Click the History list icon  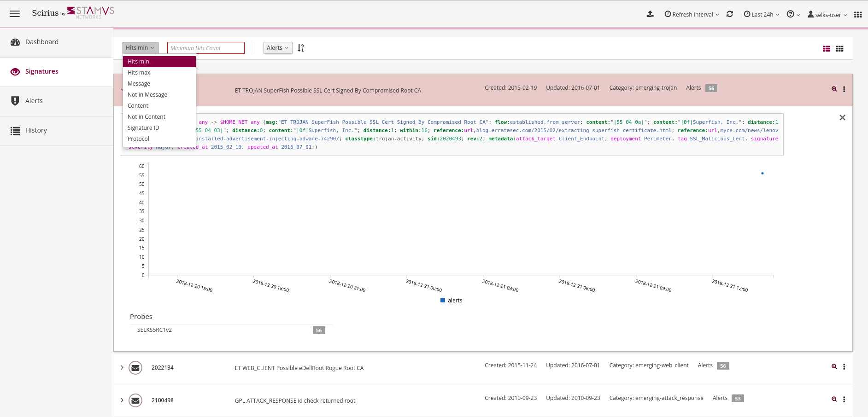[15, 131]
